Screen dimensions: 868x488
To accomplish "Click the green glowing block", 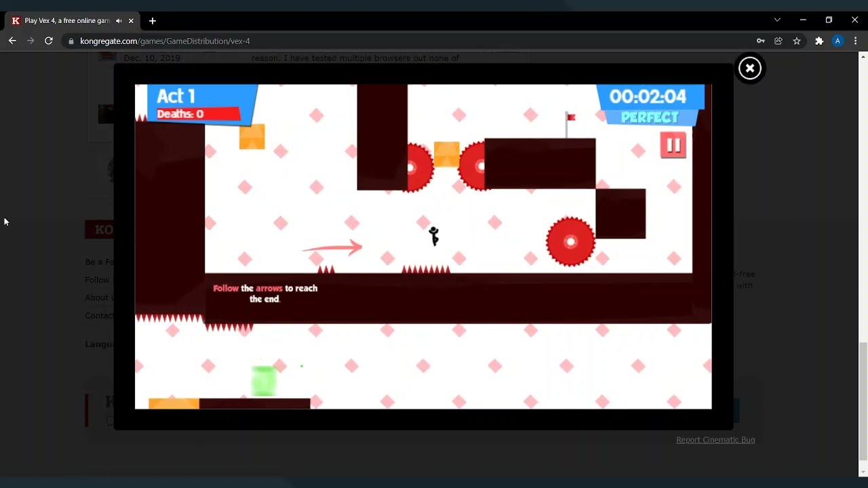I will pyautogui.click(x=264, y=380).
